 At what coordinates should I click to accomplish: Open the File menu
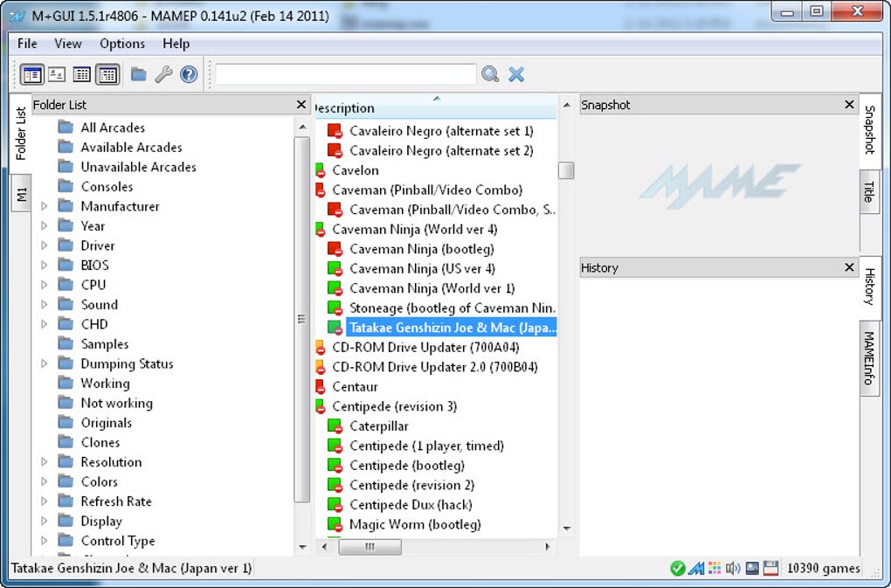pos(27,44)
